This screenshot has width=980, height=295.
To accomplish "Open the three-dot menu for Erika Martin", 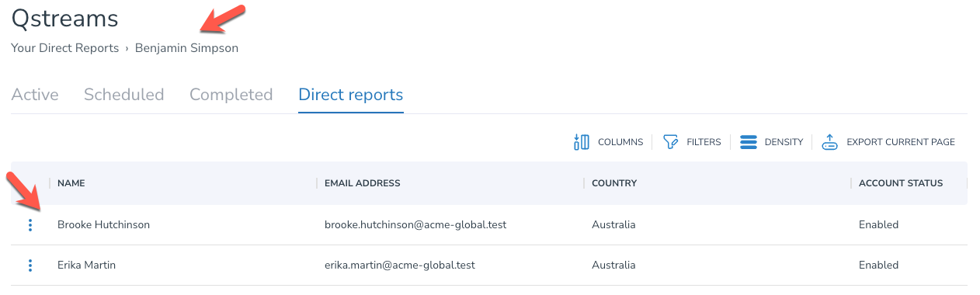I will (30, 265).
